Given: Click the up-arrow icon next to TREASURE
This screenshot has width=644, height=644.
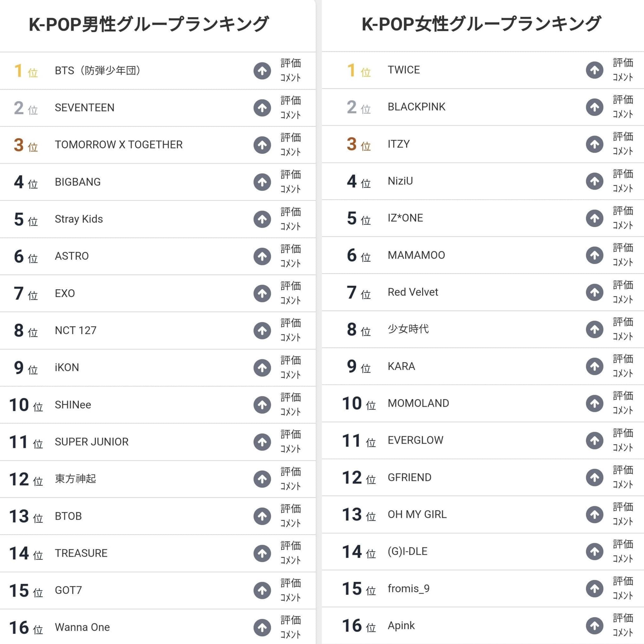Looking at the screenshot, I should coord(262,553).
